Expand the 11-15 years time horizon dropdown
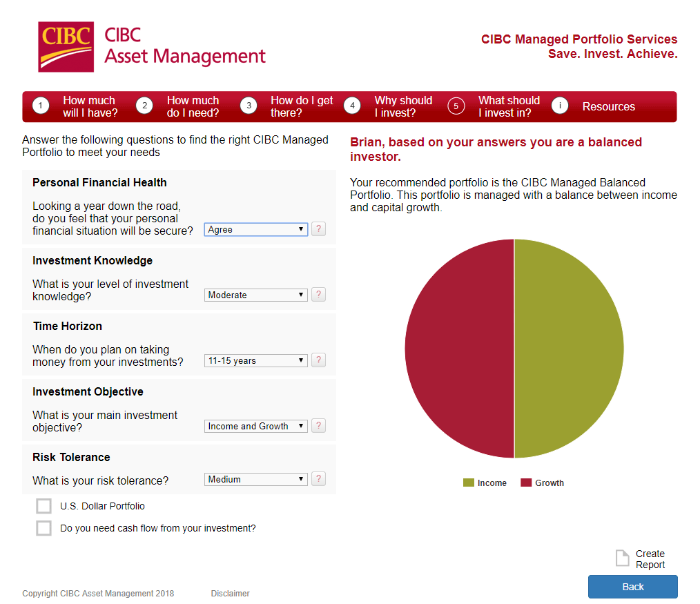This screenshot has width=700, height=604. coord(256,361)
